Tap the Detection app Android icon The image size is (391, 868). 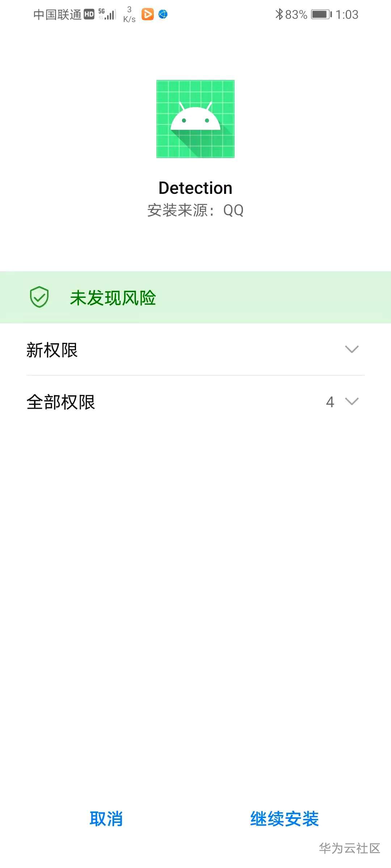(195, 119)
